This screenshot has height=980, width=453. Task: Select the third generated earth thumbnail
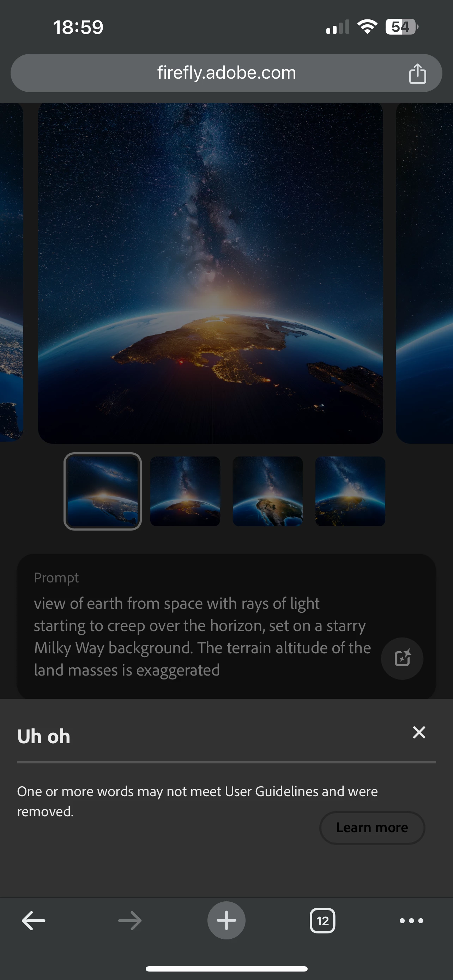268,491
